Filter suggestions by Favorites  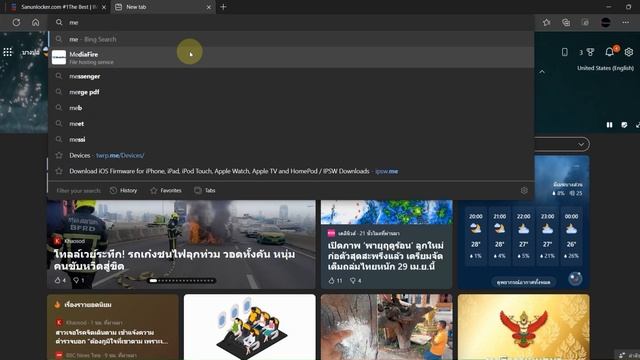166,191
